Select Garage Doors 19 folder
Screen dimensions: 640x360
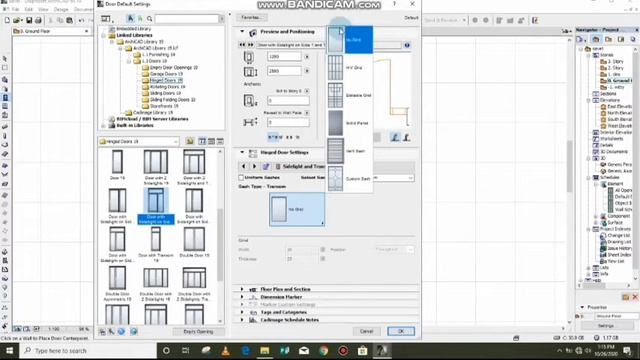click(166, 74)
